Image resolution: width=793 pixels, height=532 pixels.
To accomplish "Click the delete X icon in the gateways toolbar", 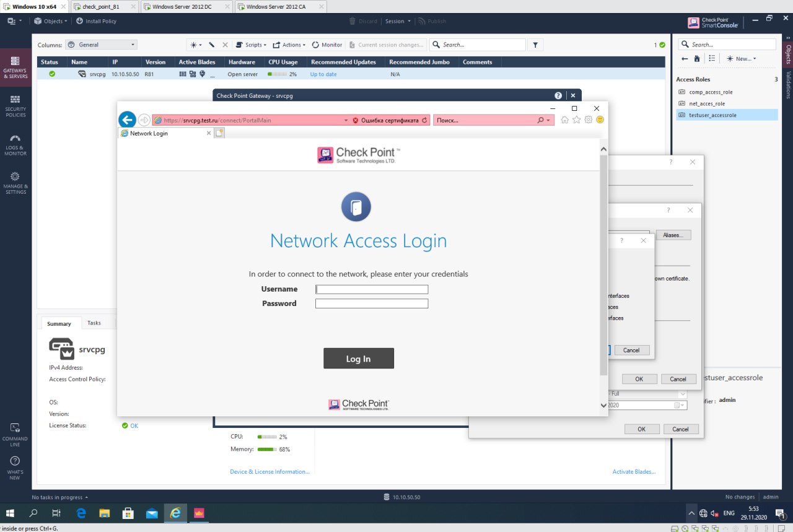I will pos(225,45).
